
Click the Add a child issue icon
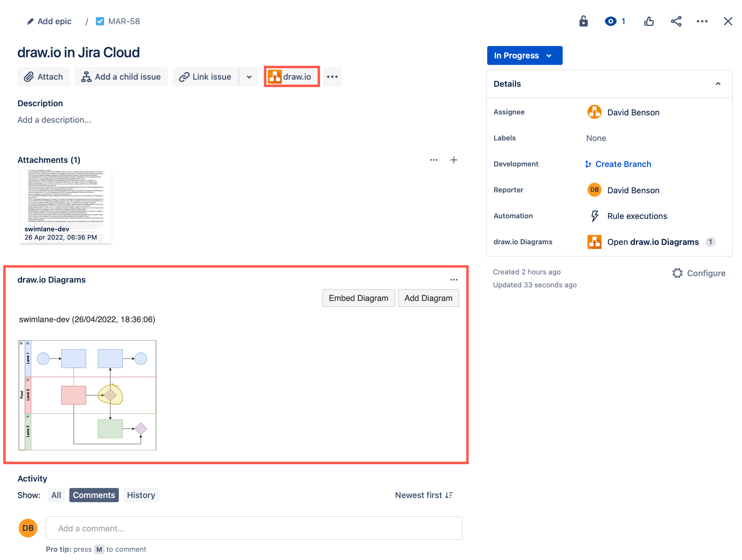tap(87, 76)
